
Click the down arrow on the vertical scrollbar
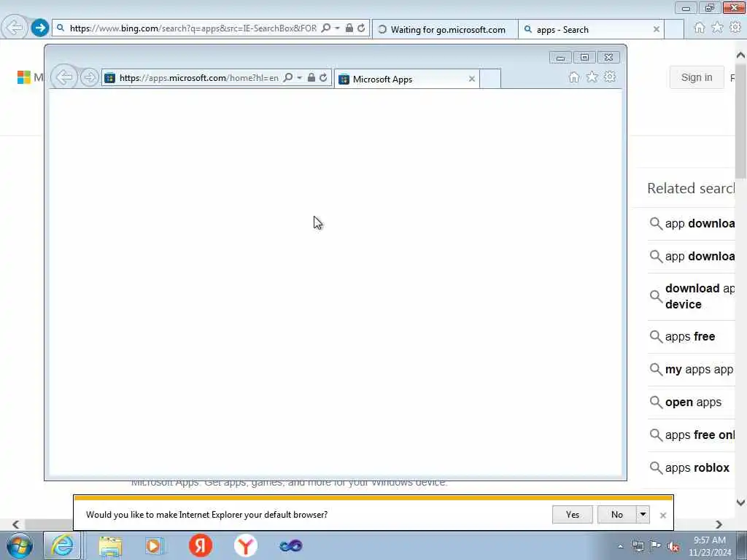[740, 502]
